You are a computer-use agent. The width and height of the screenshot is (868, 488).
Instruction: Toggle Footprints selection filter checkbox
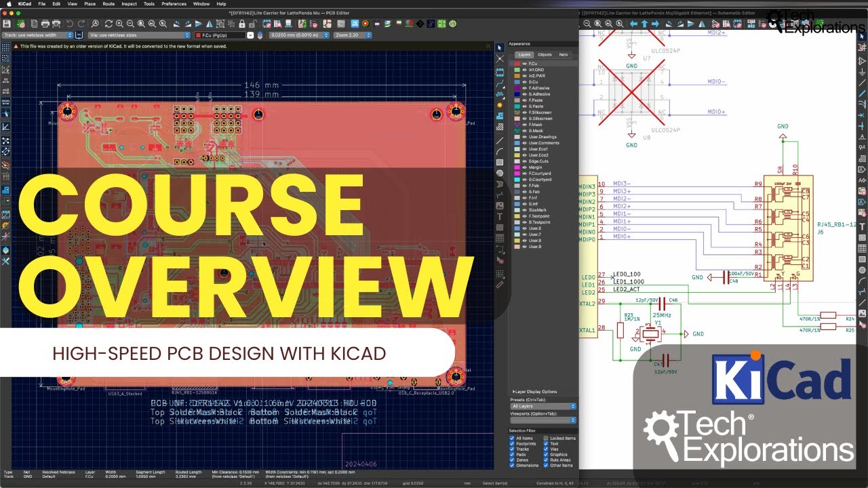tap(512, 444)
